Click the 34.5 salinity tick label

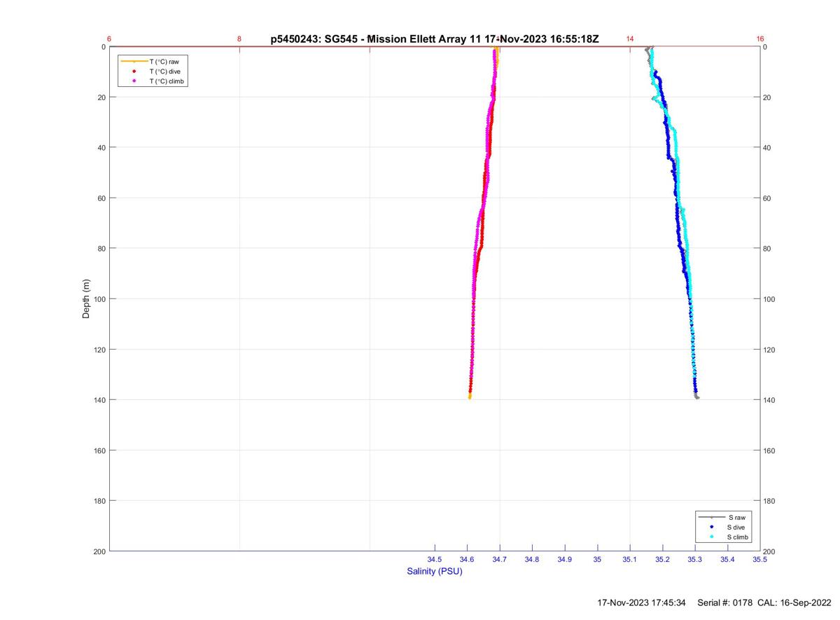[435, 559]
